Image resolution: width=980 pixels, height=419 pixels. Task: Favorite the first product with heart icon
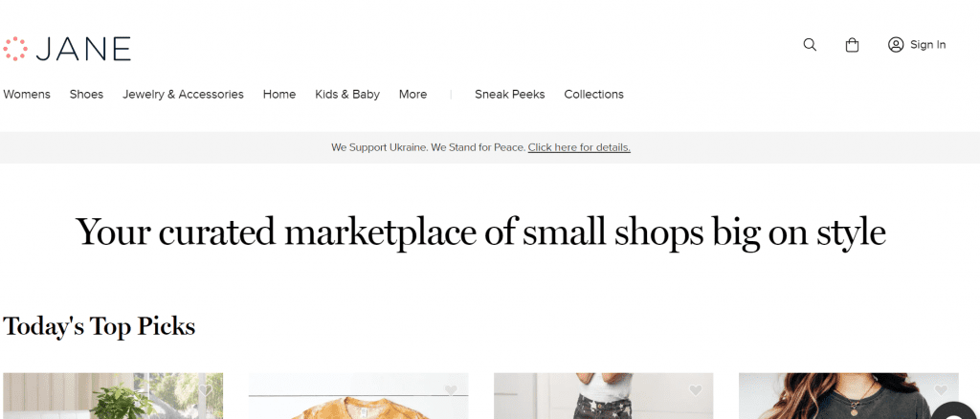point(206,390)
